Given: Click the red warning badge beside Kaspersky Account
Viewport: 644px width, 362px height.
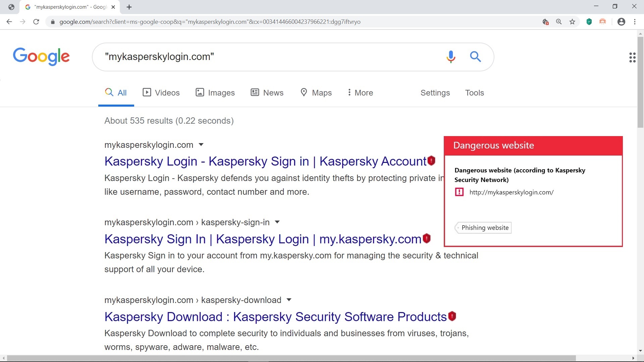Looking at the screenshot, I should [431, 161].
